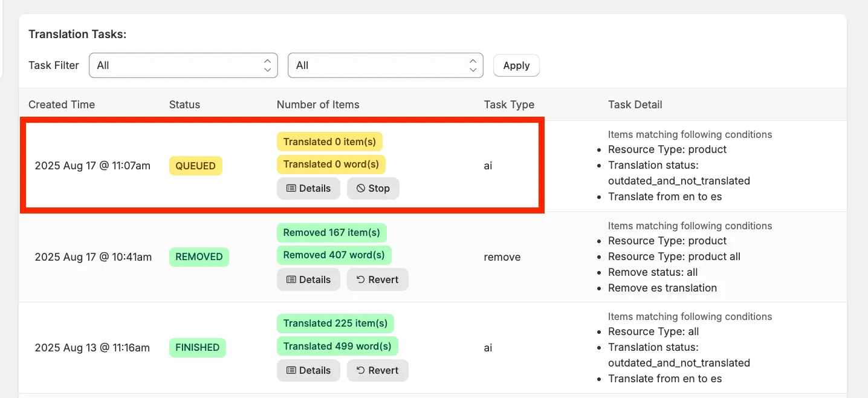Click the Removed 407 word(s) badge
Viewport: 868px width, 398px height.
[x=334, y=255]
